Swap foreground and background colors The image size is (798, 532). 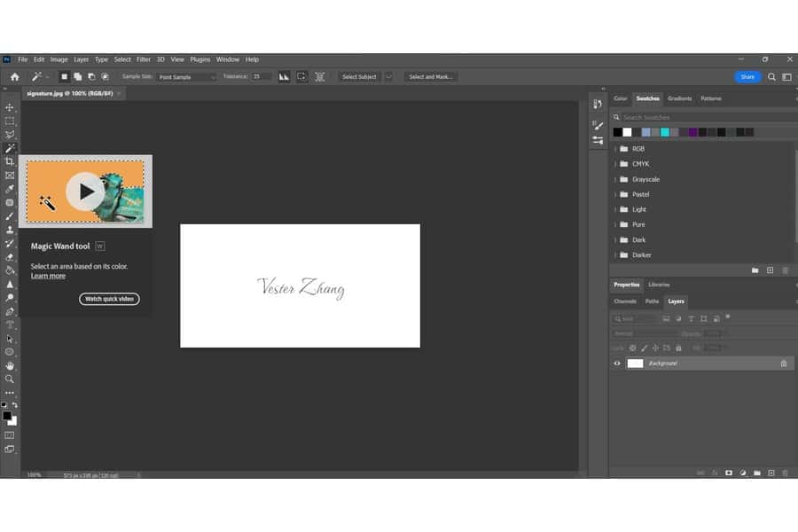pyautogui.click(x=15, y=405)
